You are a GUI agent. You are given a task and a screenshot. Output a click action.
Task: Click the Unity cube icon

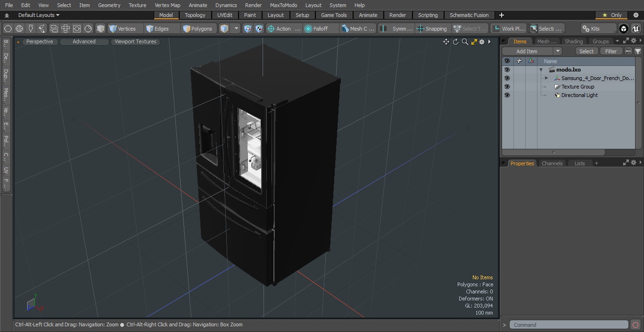pyautogui.click(x=624, y=29)
